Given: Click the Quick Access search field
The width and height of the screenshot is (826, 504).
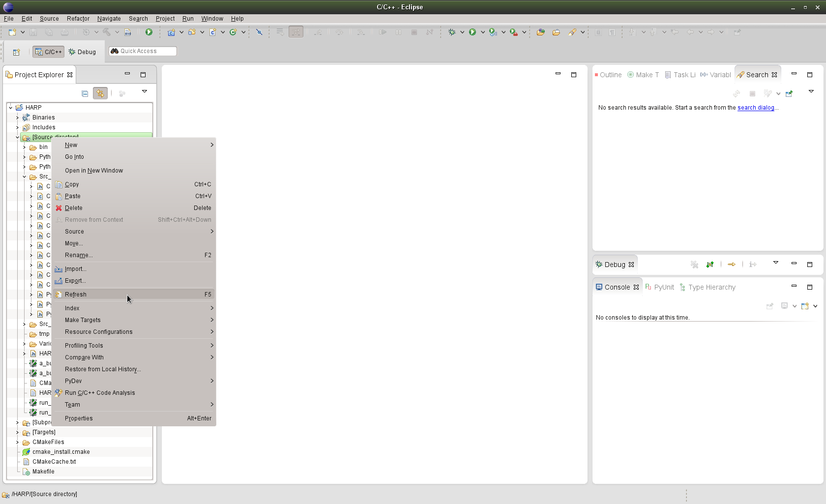Looking at the screenshot, I should pos(143,51).
